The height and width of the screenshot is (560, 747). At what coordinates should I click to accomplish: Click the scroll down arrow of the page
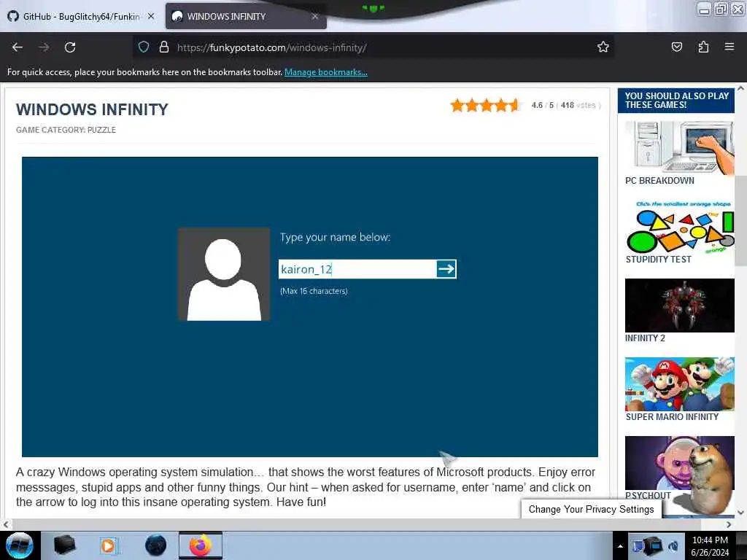pyautogui.click(x=741, y=513)
